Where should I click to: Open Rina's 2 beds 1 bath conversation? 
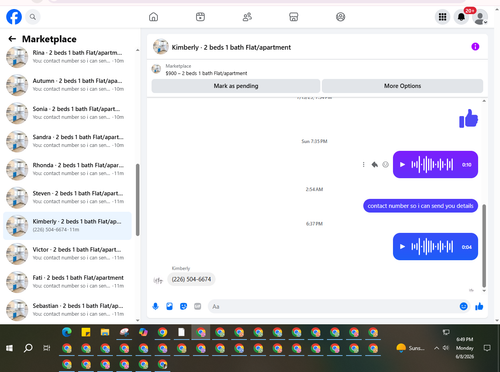[x=67, y=57]
